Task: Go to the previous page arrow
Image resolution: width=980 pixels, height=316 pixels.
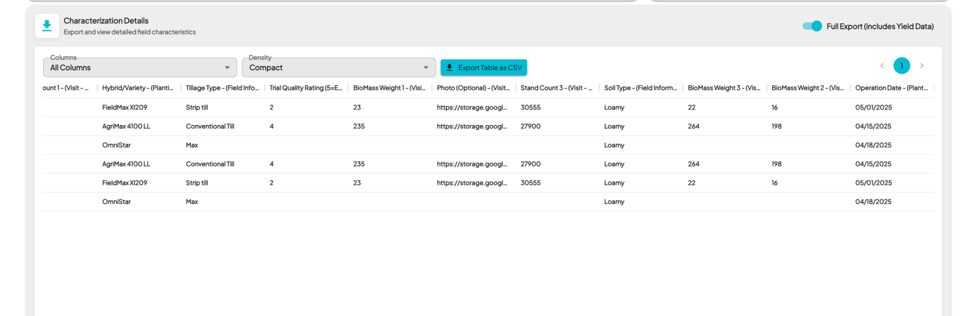Action: point(882,66)
